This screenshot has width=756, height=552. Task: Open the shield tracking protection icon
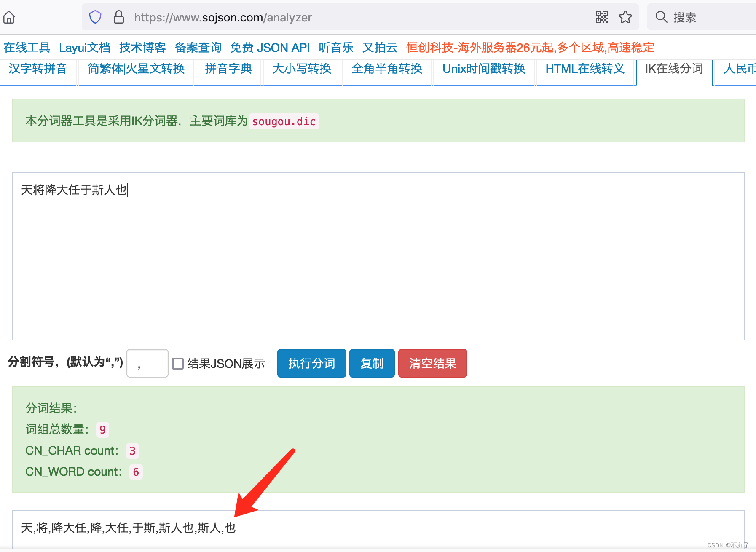click(x=95, y=17)
